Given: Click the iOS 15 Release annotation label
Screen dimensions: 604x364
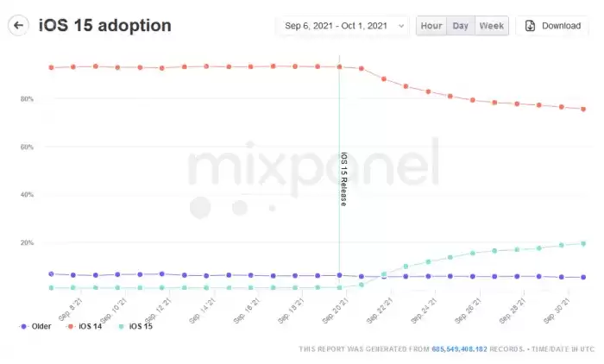Looking at the screenshot, I should (x=343, y=179).
